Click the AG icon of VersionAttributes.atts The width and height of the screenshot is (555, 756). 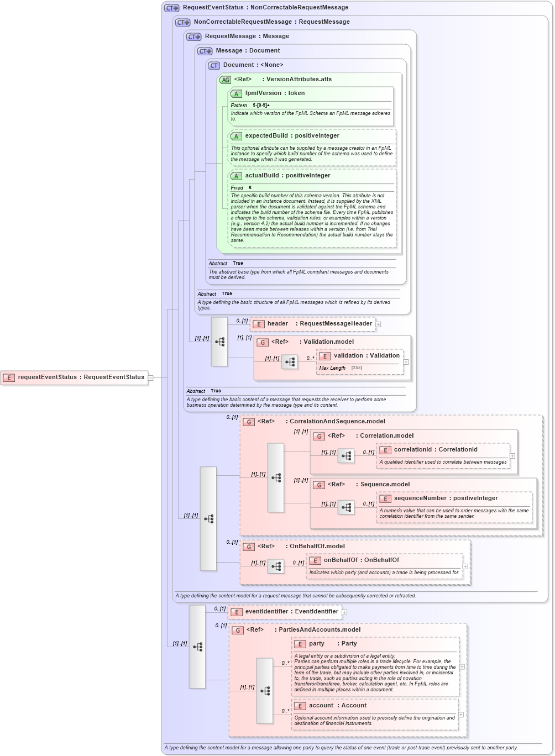pyautogui.click(x=225, y=80)
